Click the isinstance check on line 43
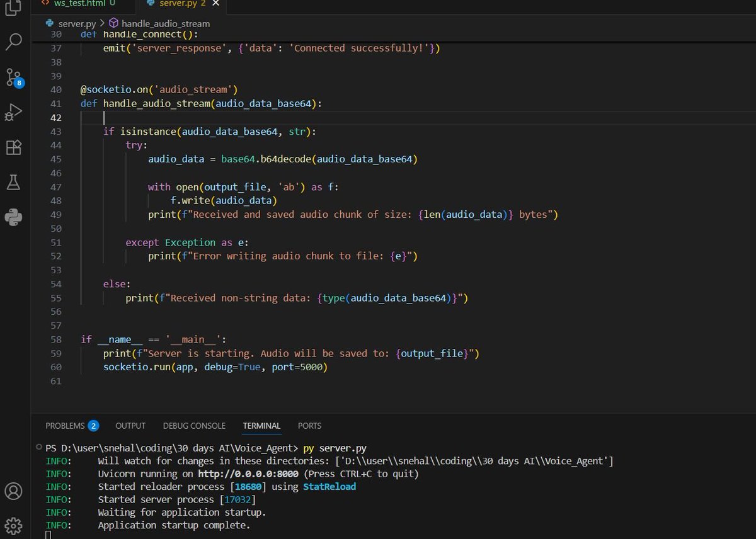The width and height of the screenshot is (756, 539). coord(210,132)
